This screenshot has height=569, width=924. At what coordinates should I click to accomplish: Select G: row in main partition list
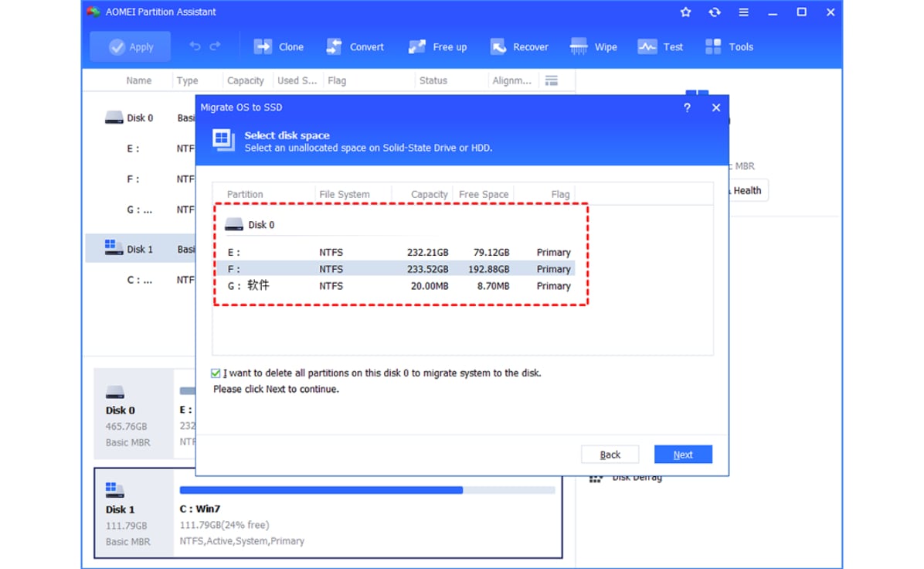[x=140, y=210]
